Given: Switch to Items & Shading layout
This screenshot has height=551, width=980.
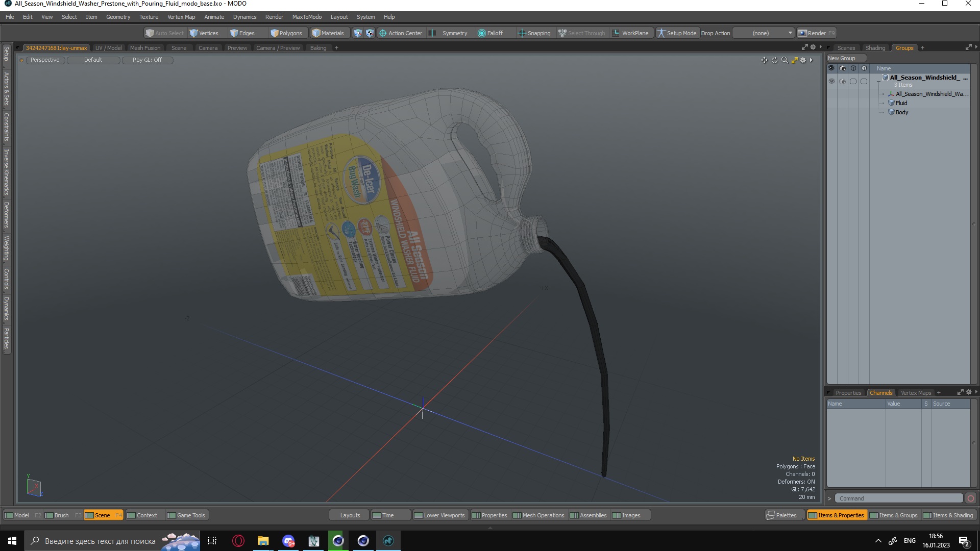Looking at the screenshot, I should click(x=948, y=515).
